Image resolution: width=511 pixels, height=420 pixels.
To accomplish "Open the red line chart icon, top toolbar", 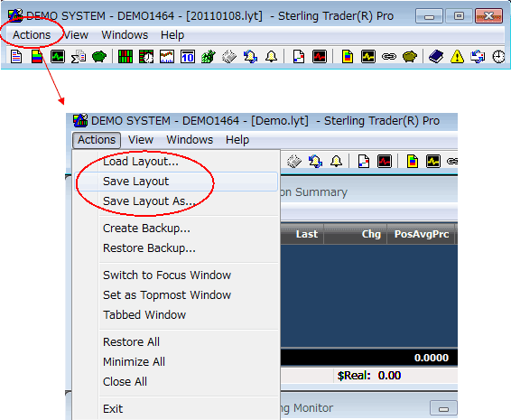I will (167, 57).
